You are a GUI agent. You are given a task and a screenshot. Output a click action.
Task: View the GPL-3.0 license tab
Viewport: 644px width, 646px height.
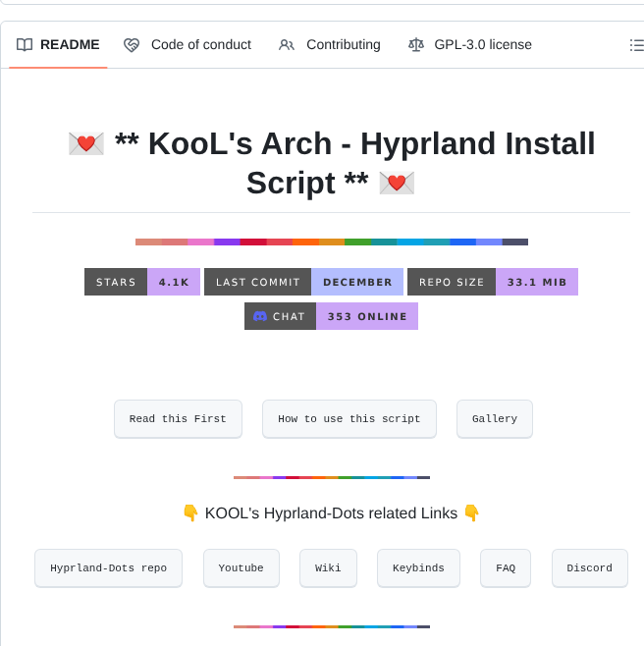click(470, 44)
